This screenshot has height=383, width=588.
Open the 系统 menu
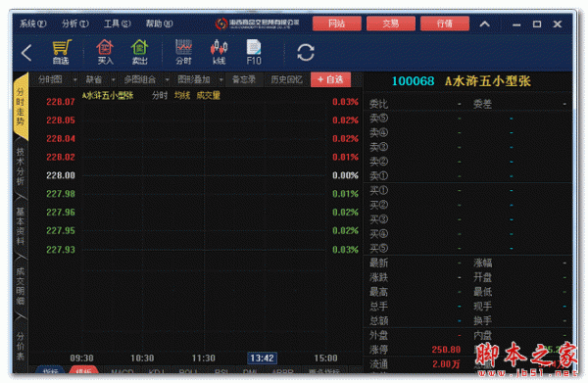32,24
